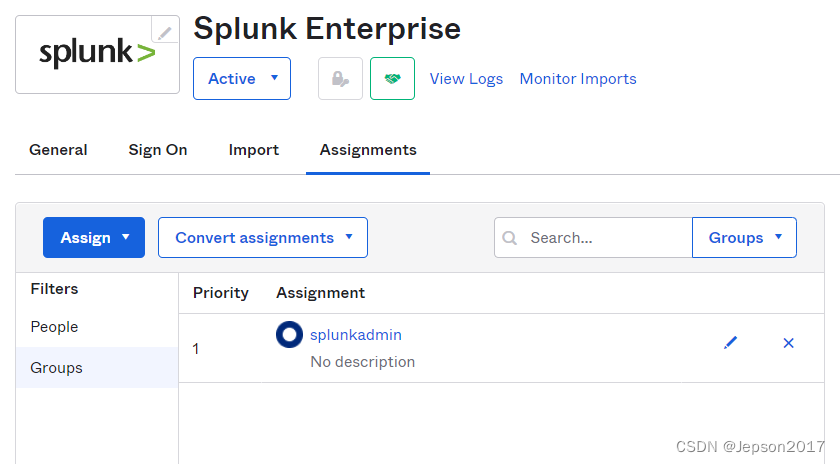The height and width of the screenshot is (464, 840).
Task: Expand the Assign dropdown button
Action: [94, 238]
